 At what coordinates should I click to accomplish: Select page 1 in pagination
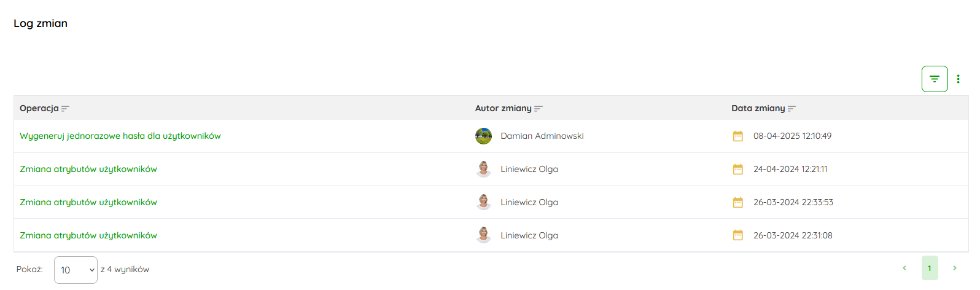click(930, 268)
